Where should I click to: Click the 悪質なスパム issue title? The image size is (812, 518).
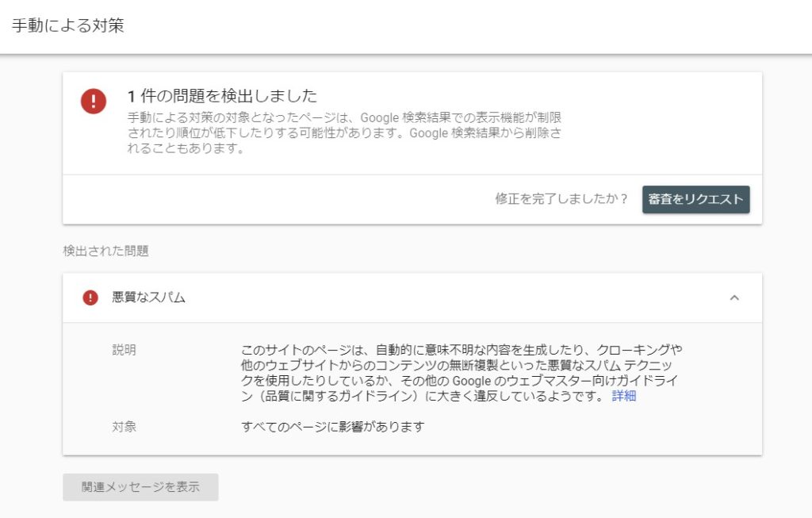pos(149,297)
